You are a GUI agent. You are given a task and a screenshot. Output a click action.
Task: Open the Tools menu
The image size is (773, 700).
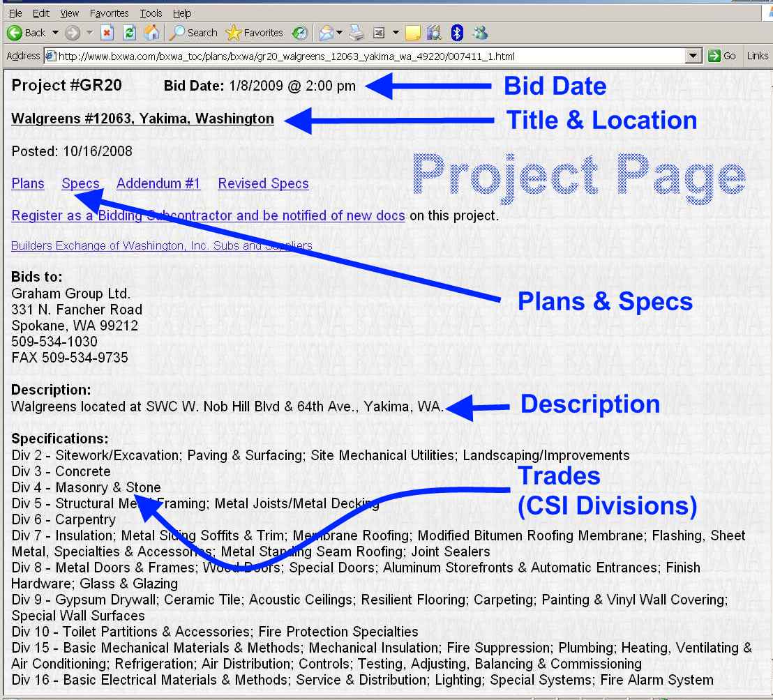click(151, 13)
